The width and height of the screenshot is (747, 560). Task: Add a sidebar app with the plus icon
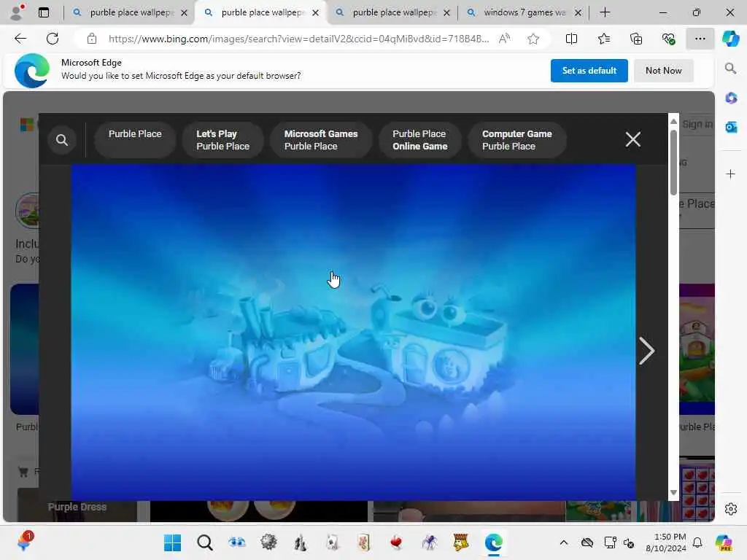(731, 174)
